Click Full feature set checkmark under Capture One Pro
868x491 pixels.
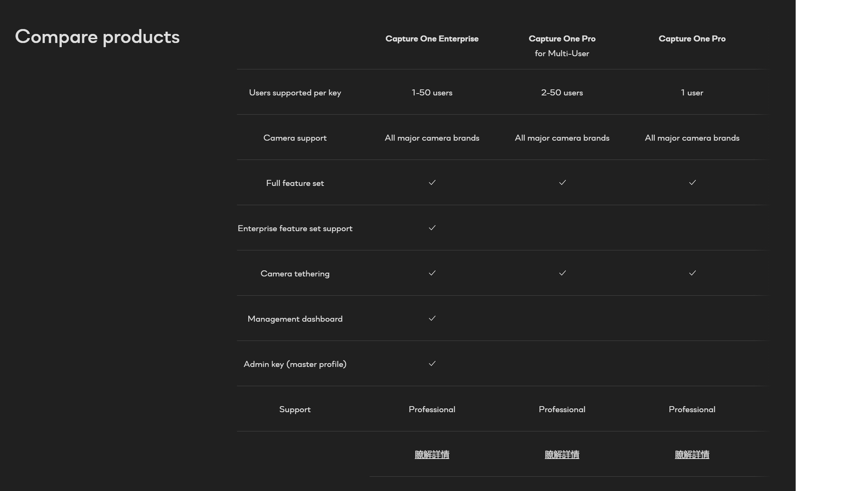pos(692,183)
